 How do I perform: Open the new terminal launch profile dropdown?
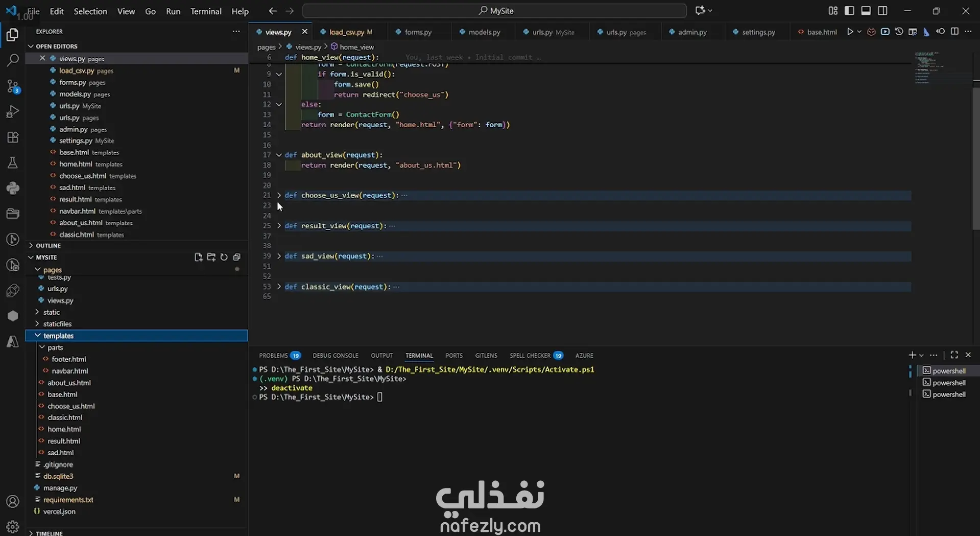[921, 355]
